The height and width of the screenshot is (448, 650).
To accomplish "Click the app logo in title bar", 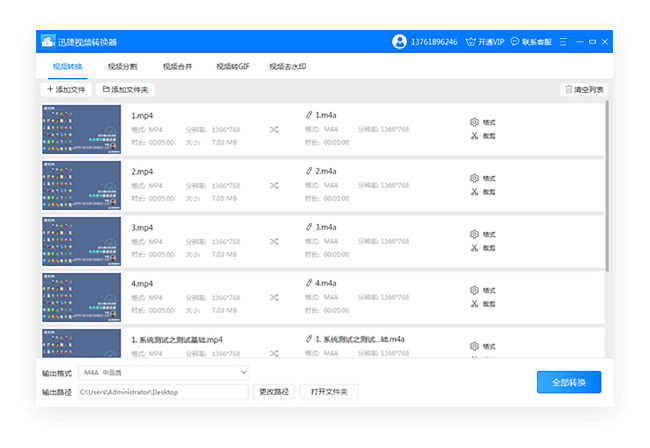I will [48, 42].
